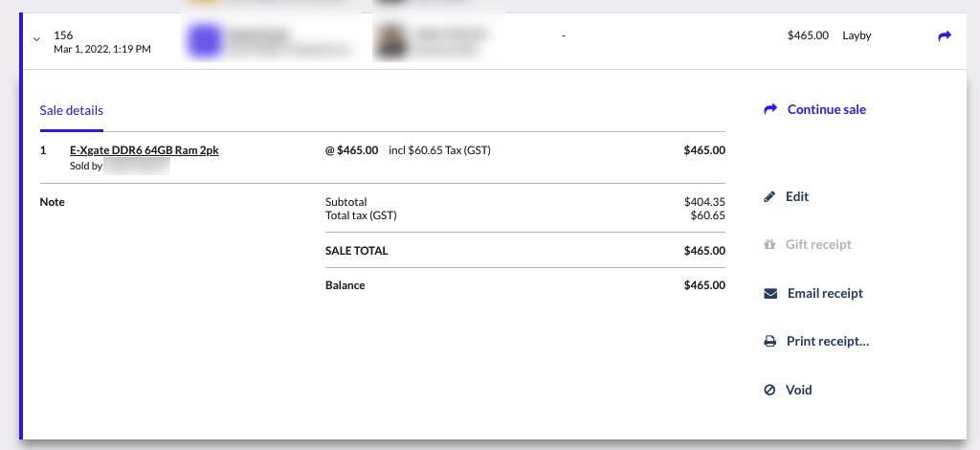Select the Print receipt... text
Viewport: 980px width, 450px height.
point(828,342)
